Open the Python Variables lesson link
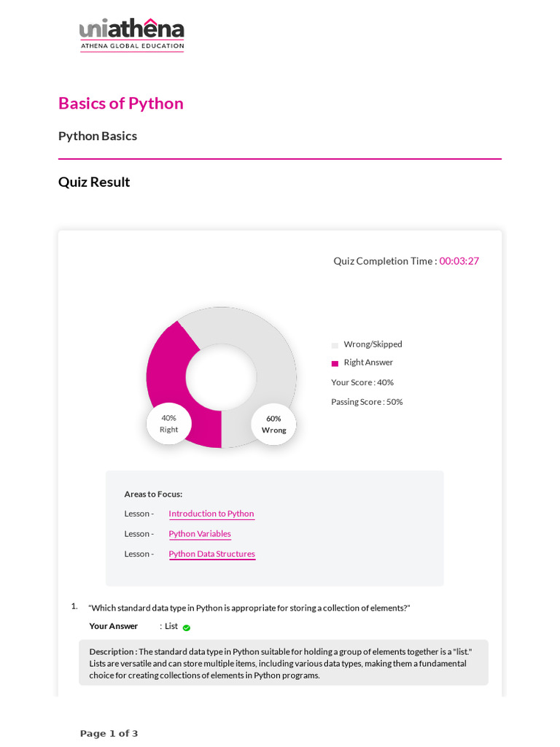 point(200,534)
